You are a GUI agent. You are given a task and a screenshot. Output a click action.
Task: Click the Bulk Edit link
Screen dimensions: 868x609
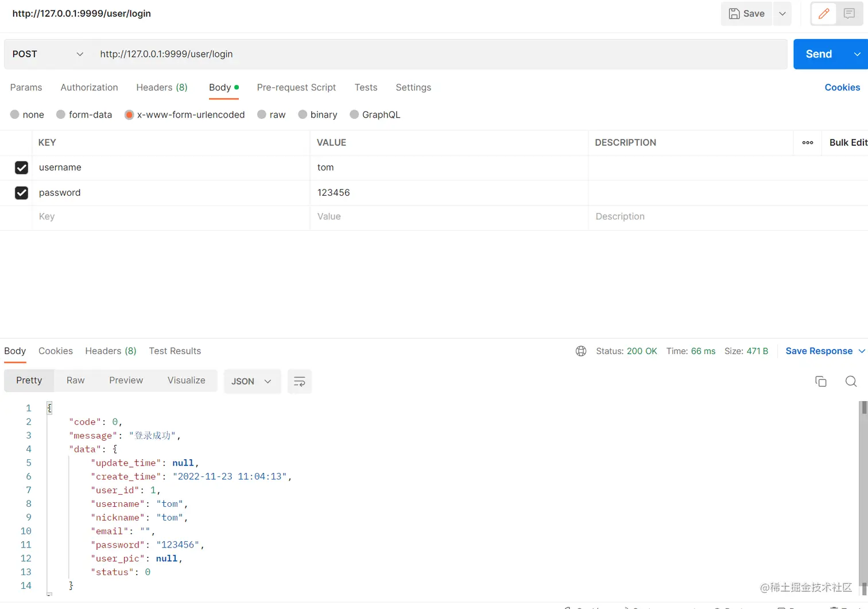(848, 143)
